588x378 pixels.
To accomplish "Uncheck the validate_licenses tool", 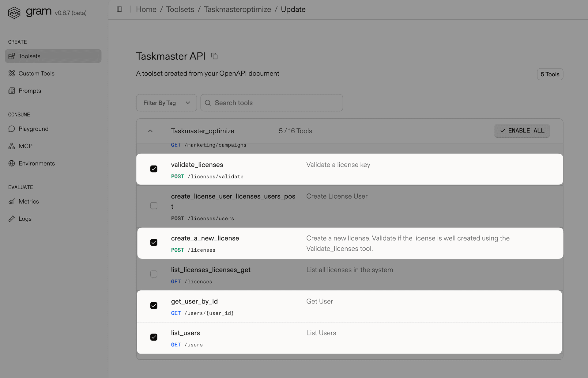I will [x=153, y=169].
